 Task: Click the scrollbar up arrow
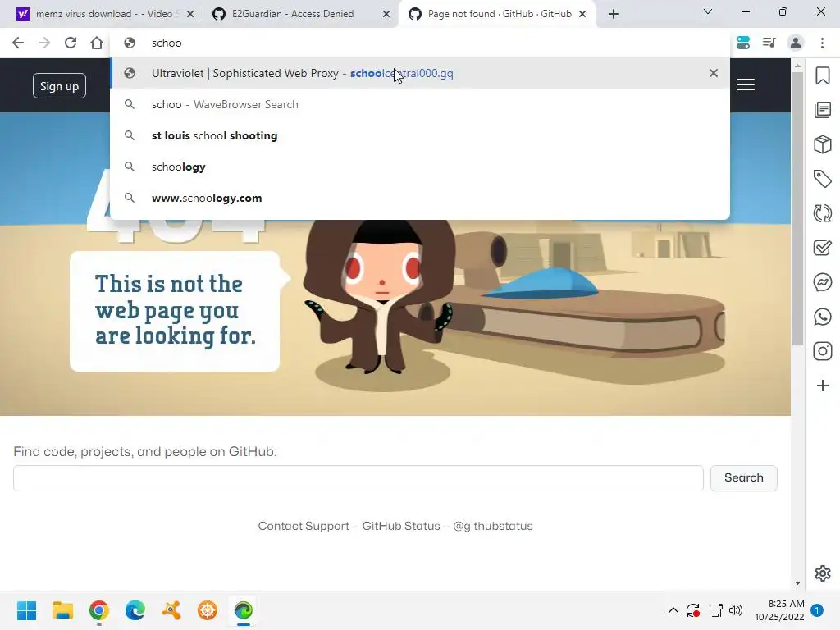[797, 66]
